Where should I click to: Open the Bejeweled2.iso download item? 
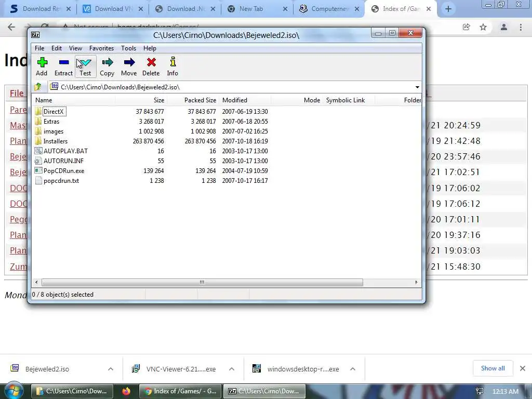(x=47, y=369)
